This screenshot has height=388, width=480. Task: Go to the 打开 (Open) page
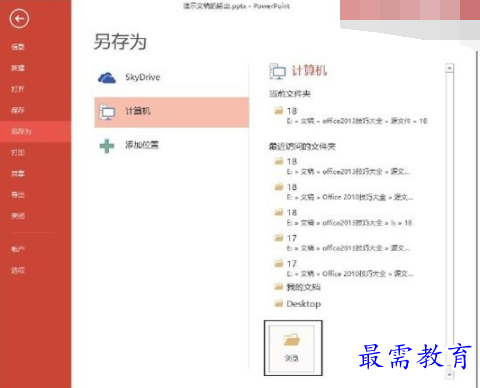pyautogui.click(x=18, y=89)
